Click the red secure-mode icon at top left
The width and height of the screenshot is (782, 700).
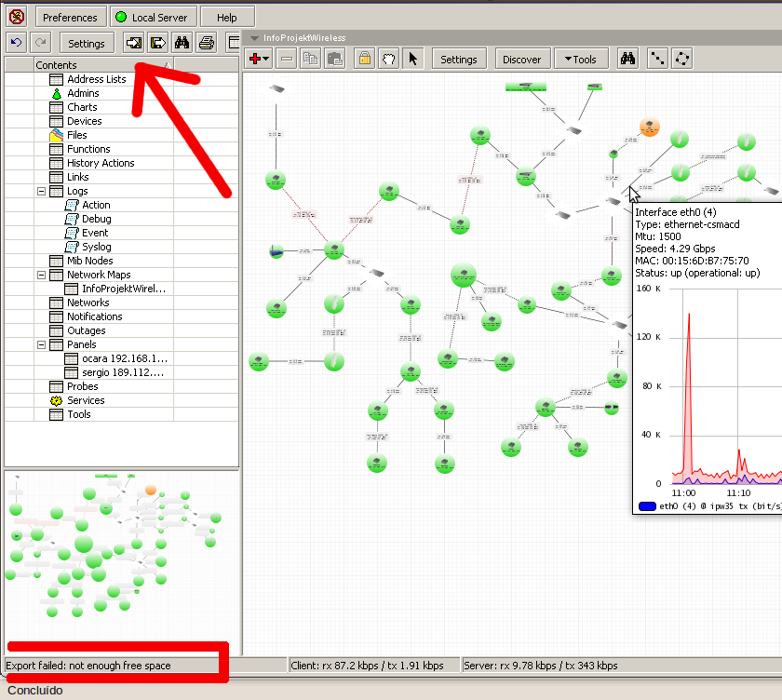(17, 17)
